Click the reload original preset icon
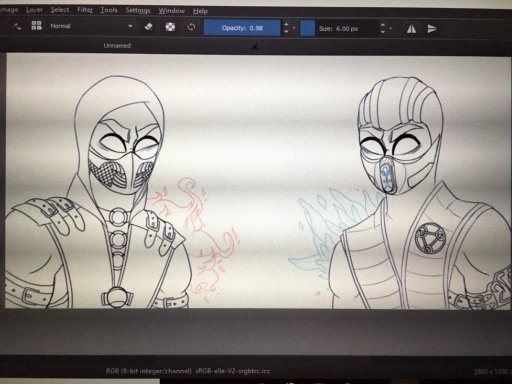Screen dimensions: 512x384 tap(191, 27)
